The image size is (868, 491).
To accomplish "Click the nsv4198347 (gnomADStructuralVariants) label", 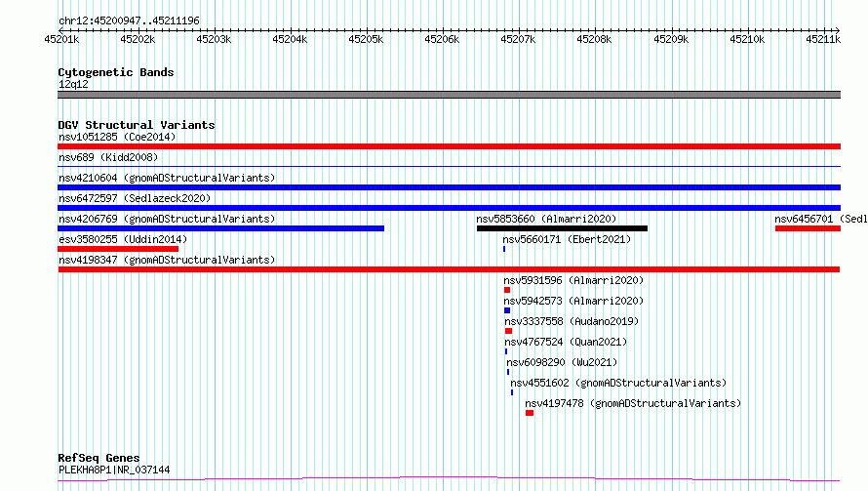I will (167, 260).
